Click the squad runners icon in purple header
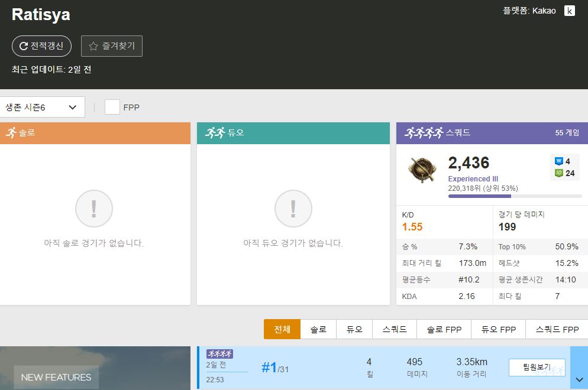 (424, 133)
